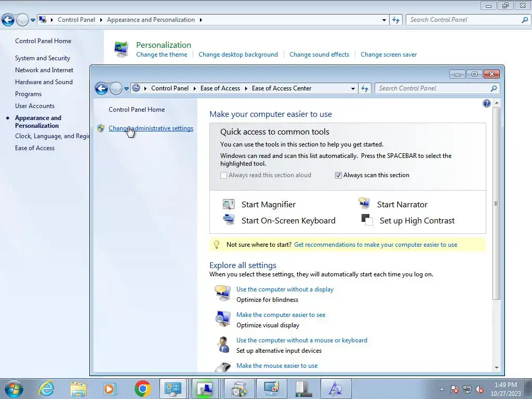
Task: Click Set up High Contrast label
Action: pos(417,221)
